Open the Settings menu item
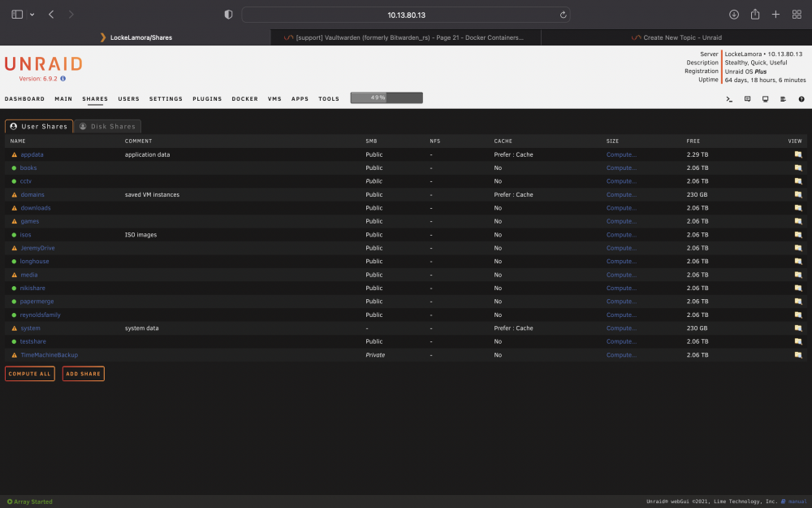 coord(166,98)
